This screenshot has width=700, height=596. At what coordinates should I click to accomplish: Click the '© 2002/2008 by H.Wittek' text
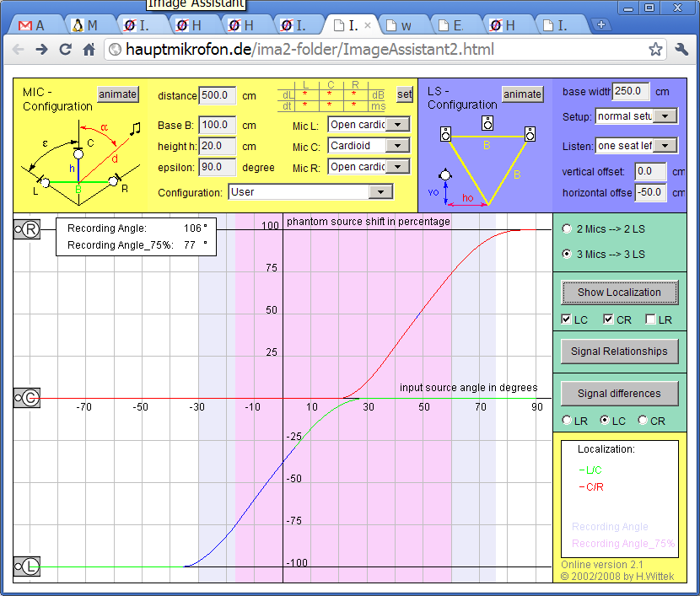click(x=617, y=576)
